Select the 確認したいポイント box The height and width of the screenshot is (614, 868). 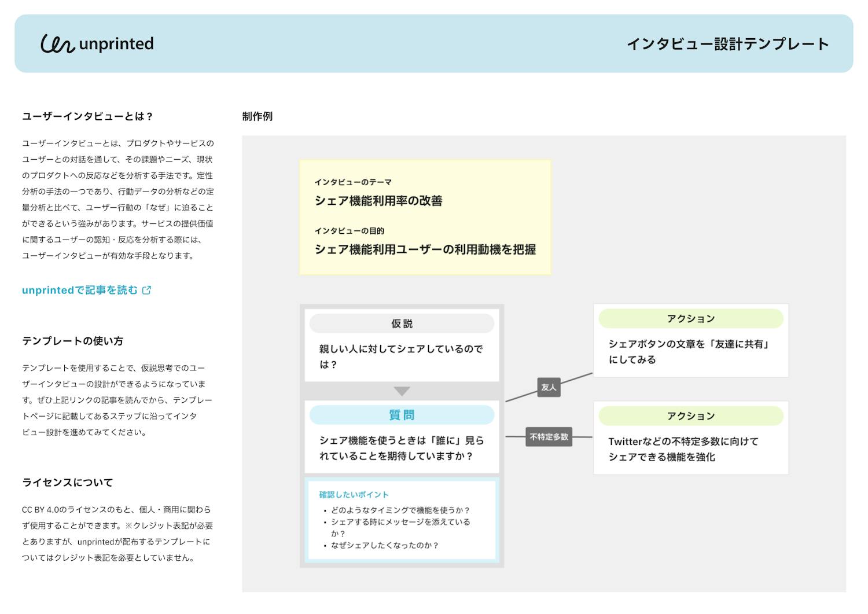(402, 520)
